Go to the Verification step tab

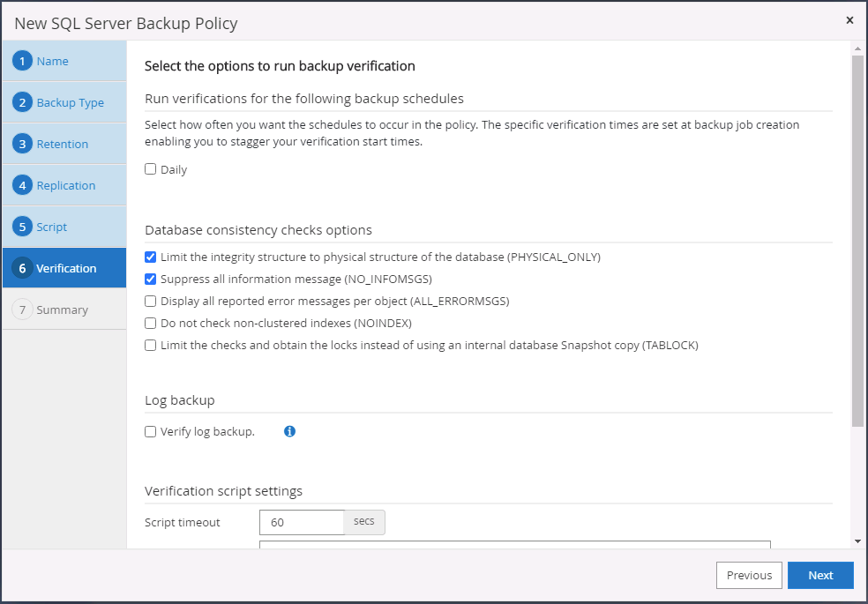pos(66,268)
